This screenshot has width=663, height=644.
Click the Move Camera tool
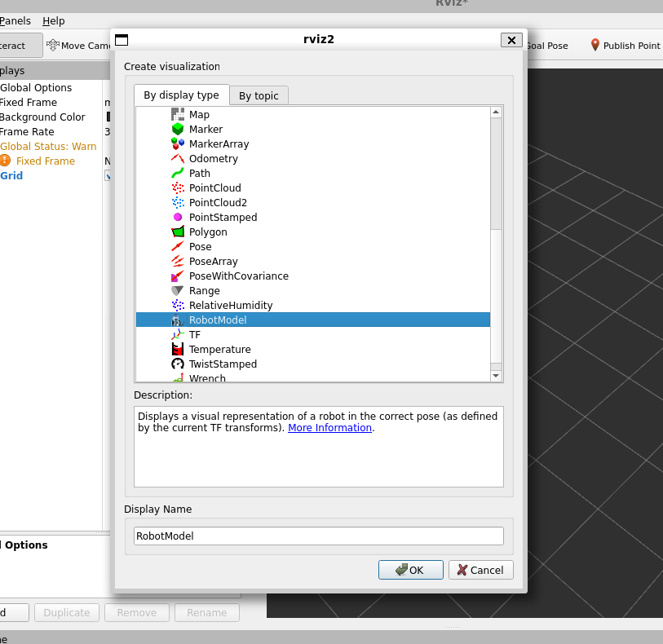[78, 45]
